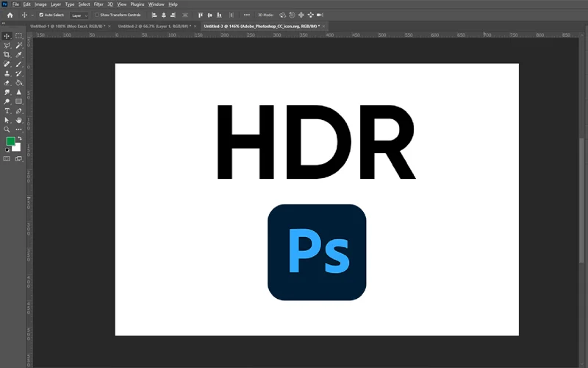This screenshot has width=588, height=368.
Task: Select the Rectangle shape tool
Action: click(x=18, y=102)
